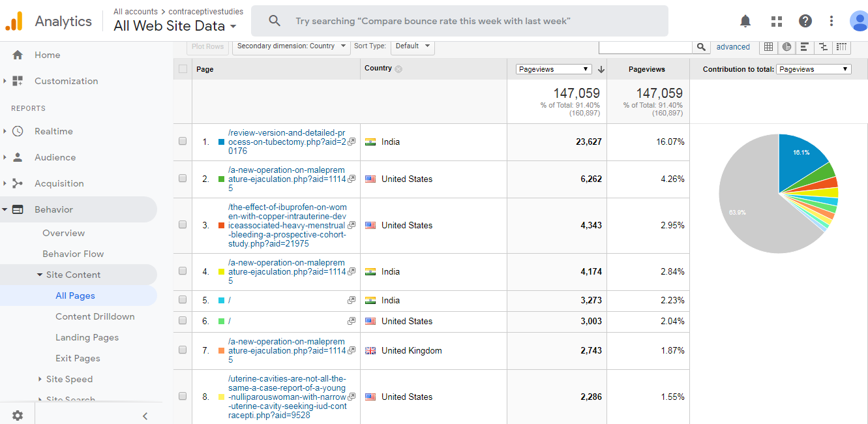Switch to the Comparison view icon

[823, 47]
